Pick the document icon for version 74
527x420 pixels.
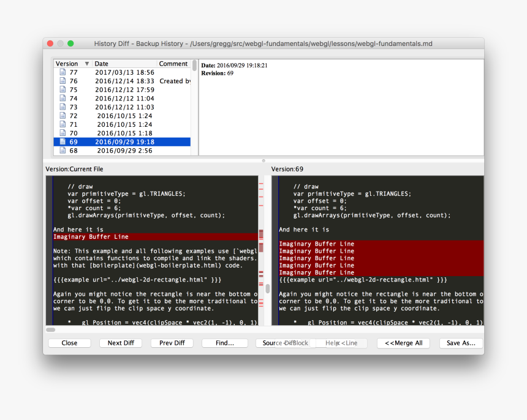62,98
